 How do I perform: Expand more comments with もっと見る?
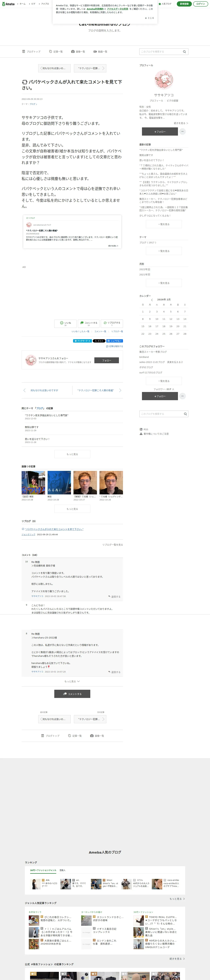click(x=72, y=681)
